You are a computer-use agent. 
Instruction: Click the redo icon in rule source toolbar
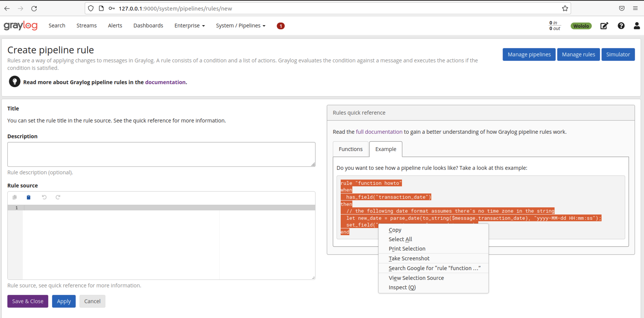58,197
